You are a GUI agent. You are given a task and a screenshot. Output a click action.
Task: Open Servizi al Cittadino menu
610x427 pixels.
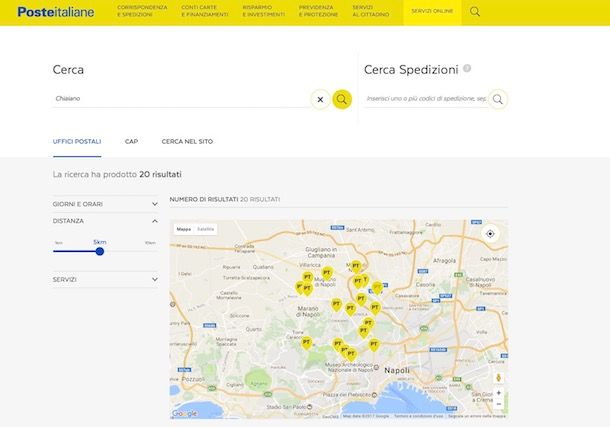(x=370, y=11)
